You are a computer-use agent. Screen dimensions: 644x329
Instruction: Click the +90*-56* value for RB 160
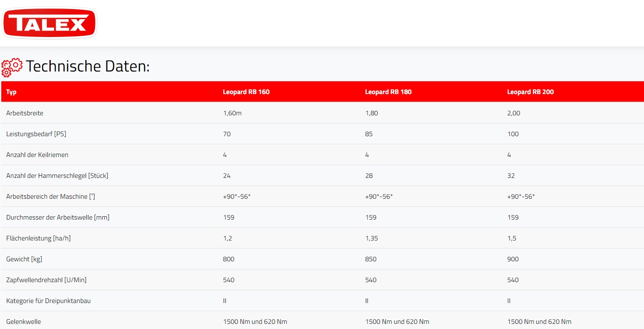(237, 197)
